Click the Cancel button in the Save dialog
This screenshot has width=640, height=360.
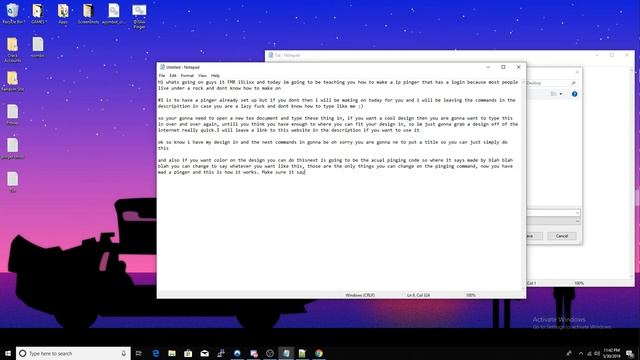coord(562,236)
